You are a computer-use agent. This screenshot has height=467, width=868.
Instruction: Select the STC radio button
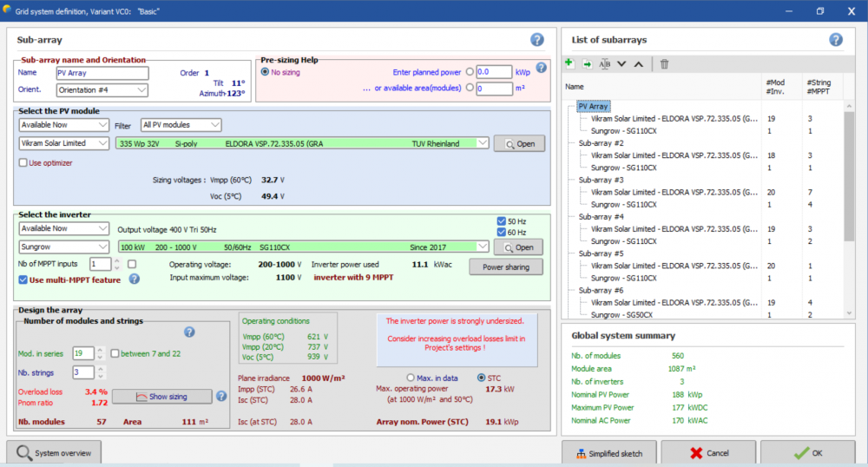point(482,378)
